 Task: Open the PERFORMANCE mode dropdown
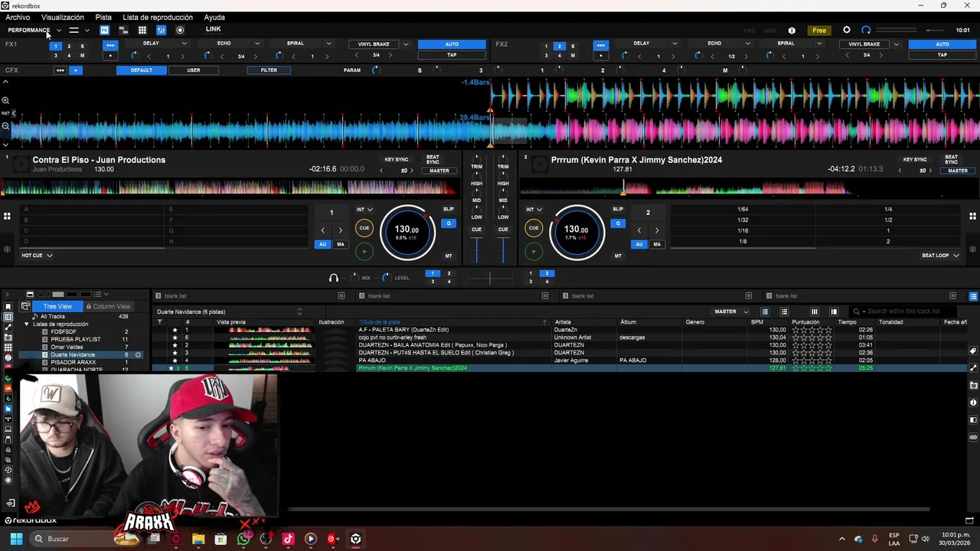pyautogui.click(x=59, y=31)
